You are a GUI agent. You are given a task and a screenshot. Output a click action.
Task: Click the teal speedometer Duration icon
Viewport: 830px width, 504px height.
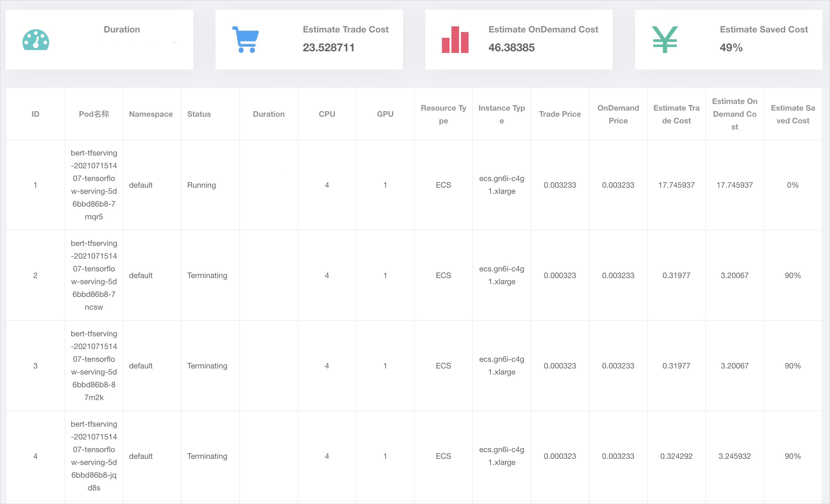(x=36, y=40)
